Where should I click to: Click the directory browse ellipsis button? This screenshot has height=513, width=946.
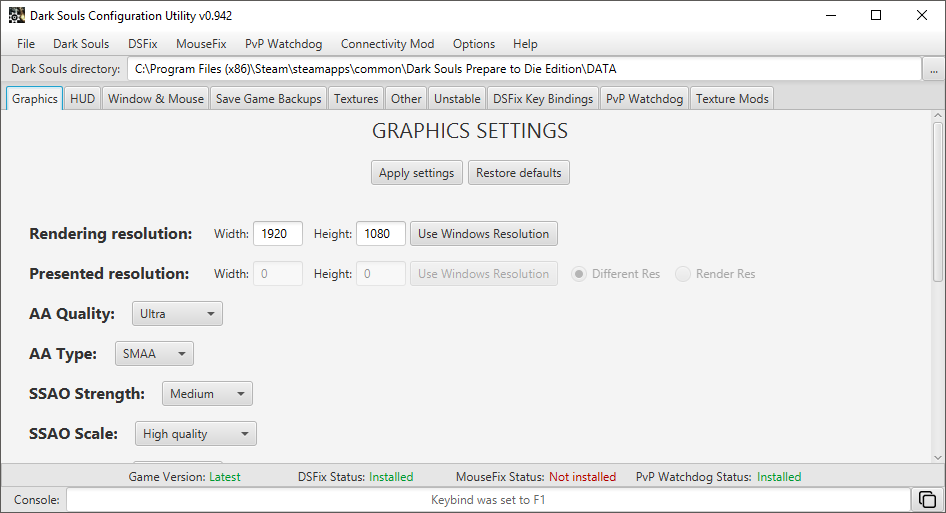click(933, 69)
